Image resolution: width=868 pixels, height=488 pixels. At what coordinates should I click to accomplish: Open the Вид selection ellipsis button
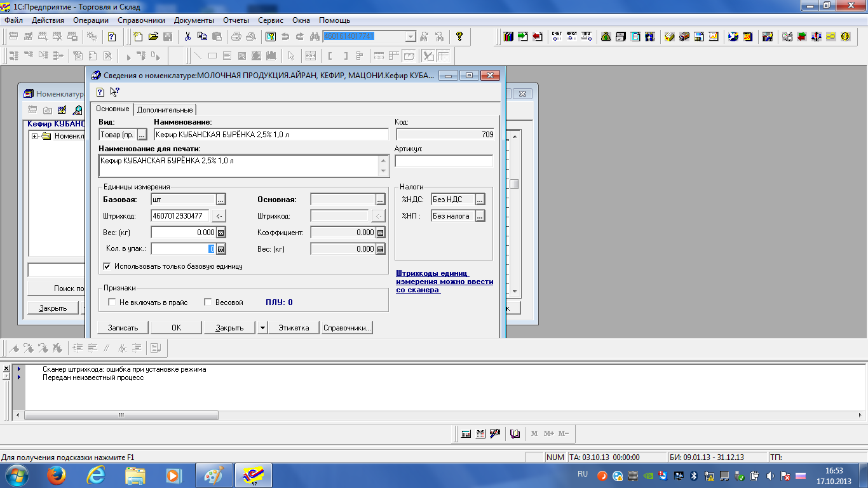tap(142, 135)
